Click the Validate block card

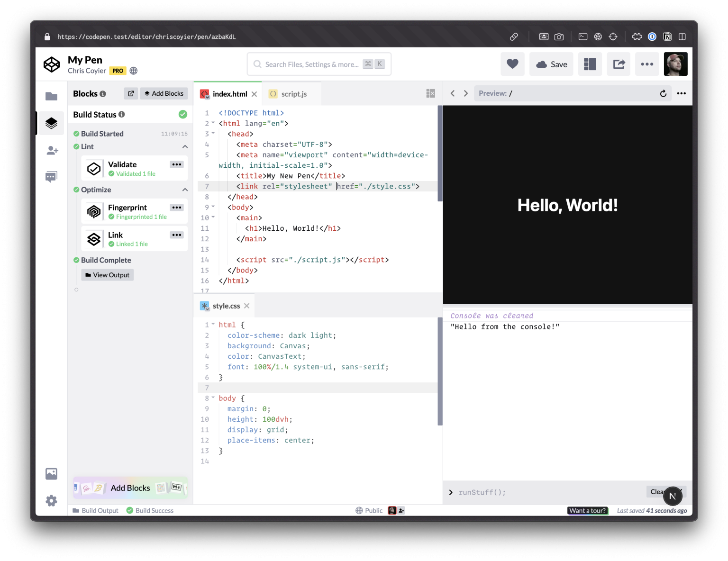pos(135,168)
